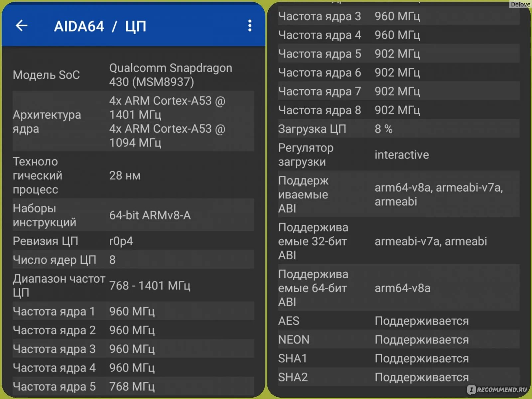
Task: Select the '960 МГц' value of ядра 1
Action: coord(132,312)
